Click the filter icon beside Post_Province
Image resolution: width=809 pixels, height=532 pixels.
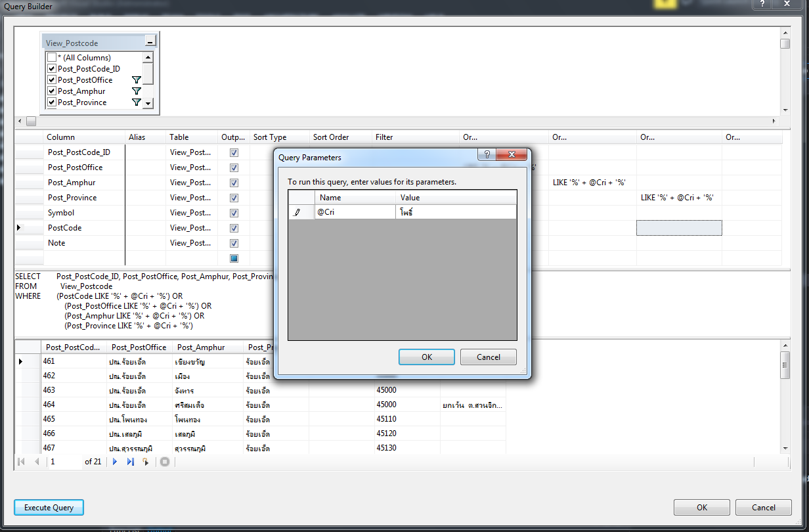click(x=137, y=102)
